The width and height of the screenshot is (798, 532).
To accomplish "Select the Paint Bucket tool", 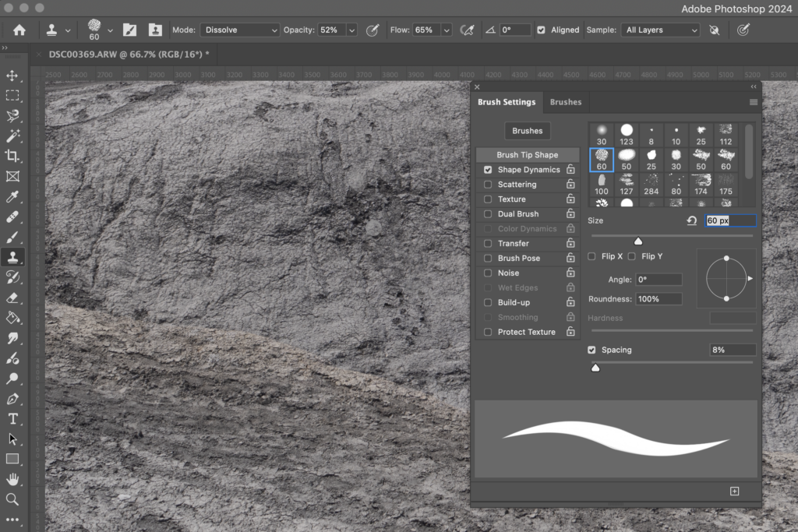I will (12, 319).
